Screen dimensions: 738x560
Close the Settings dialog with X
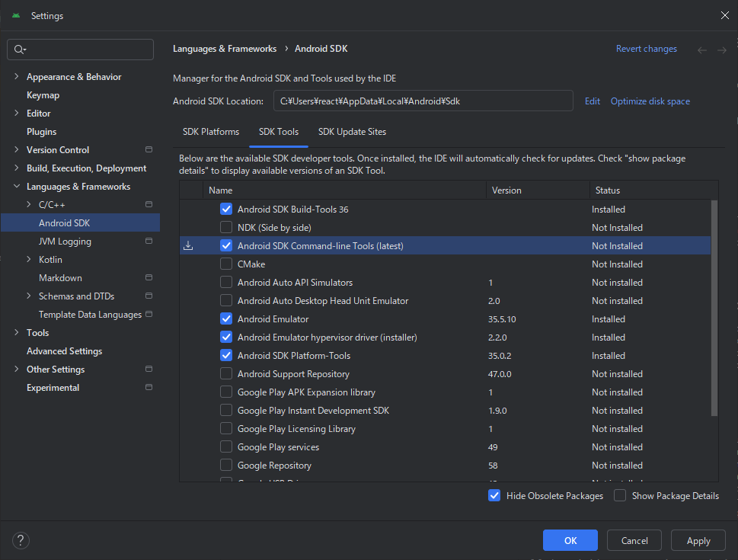(x=725, y=15)
